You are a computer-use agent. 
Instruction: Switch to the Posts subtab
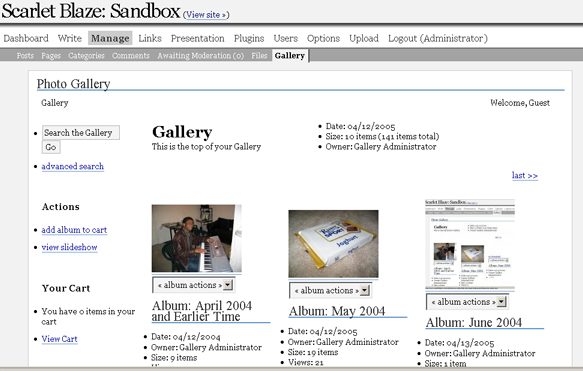tap(25, 56)
